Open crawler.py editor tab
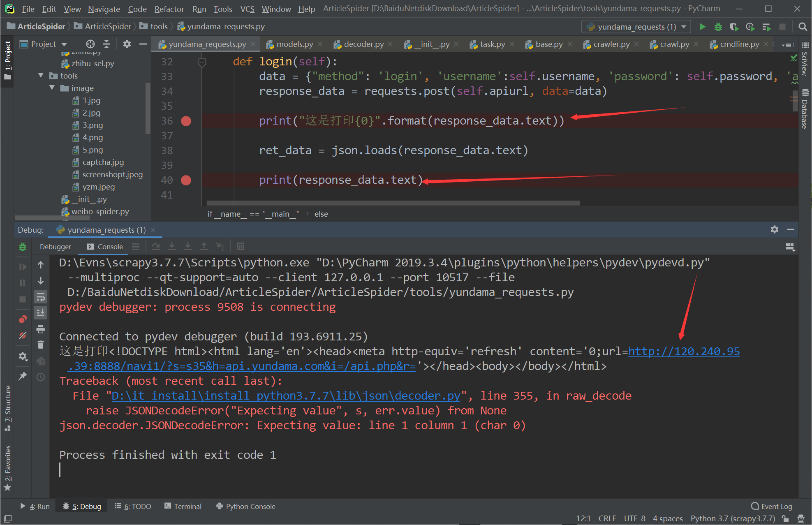Image resolution: width=812 pixels, height=525 pixels. 611,44
